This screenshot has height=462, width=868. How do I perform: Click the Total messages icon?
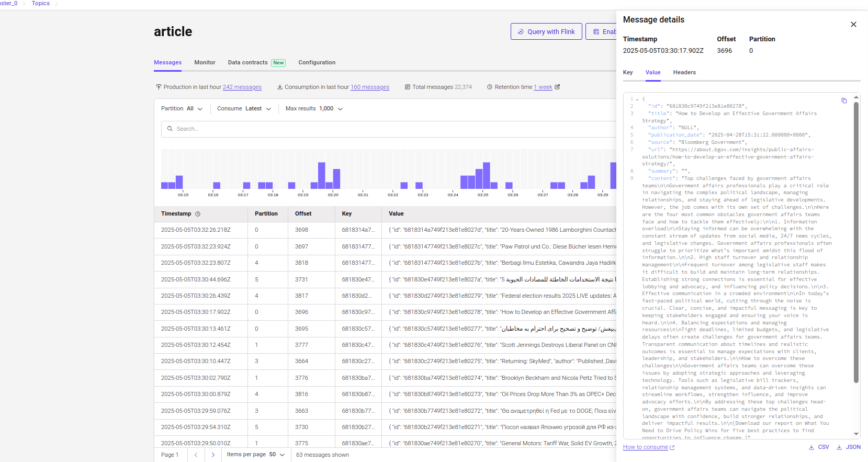[408, 87]
